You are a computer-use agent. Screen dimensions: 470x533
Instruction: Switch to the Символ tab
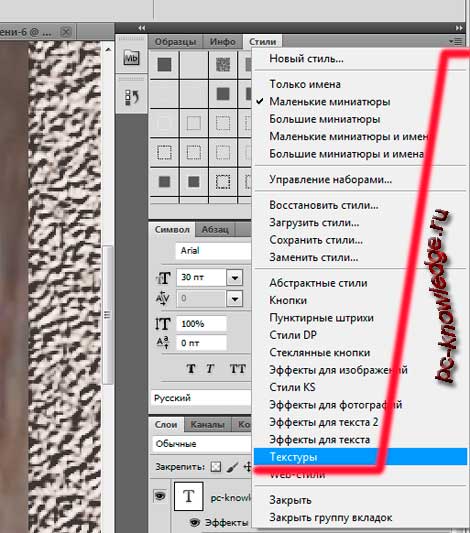coord(172,229)
